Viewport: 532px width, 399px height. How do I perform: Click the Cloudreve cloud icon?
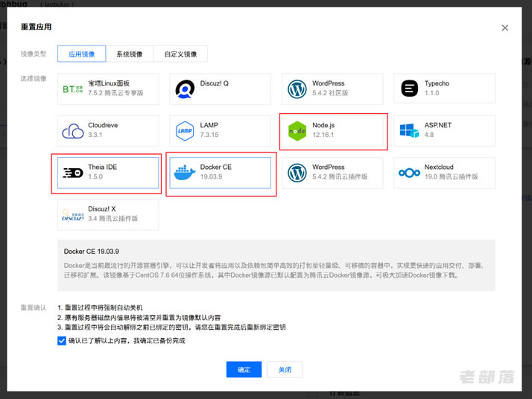pos(72,131)
